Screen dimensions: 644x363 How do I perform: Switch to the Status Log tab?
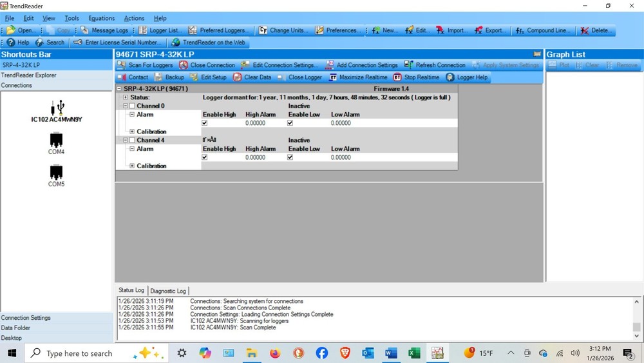pos(131,290)
